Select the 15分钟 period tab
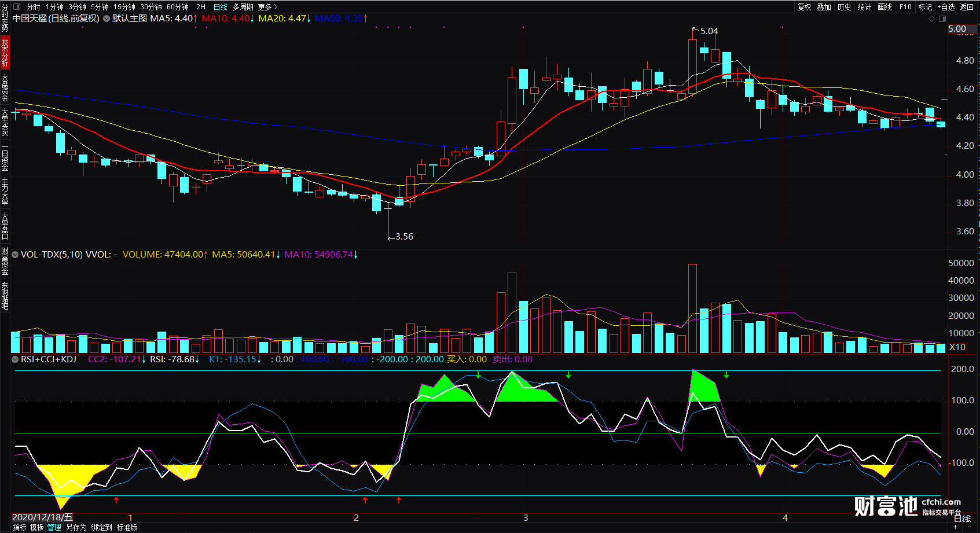The image size is (980, 533). (x=124, y=7)
